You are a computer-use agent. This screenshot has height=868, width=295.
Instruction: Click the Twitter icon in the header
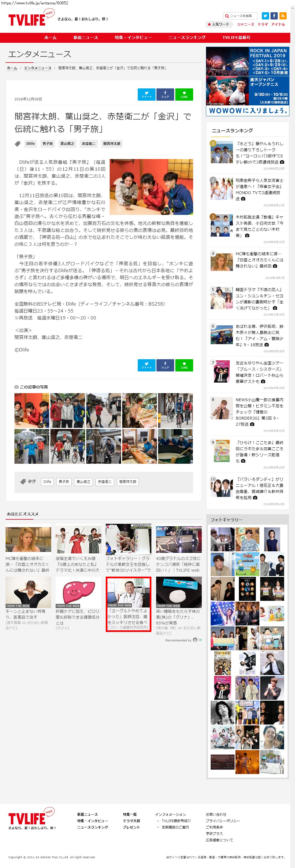[x=265, y=16]
